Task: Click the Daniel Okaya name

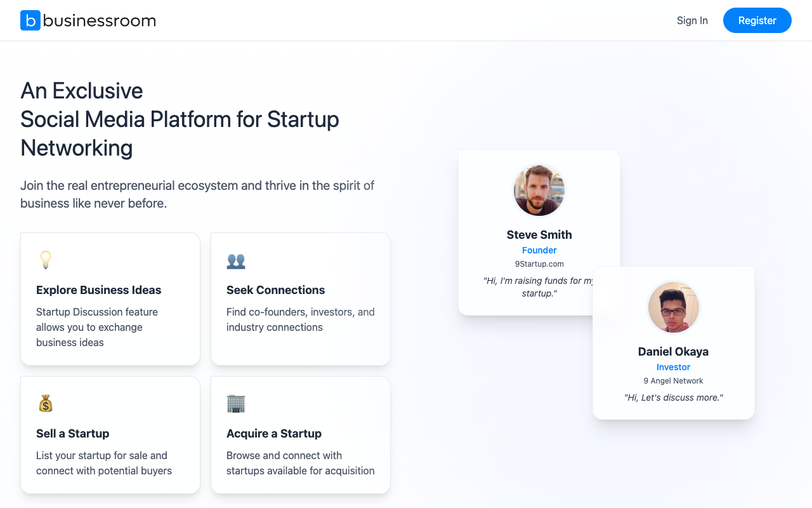Action: 673,352
